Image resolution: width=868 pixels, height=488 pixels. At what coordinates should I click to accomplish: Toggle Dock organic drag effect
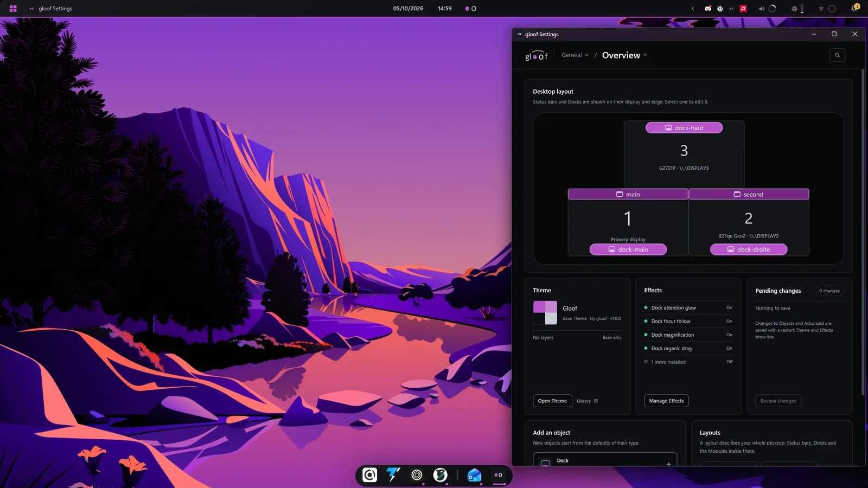coord(688,348)
